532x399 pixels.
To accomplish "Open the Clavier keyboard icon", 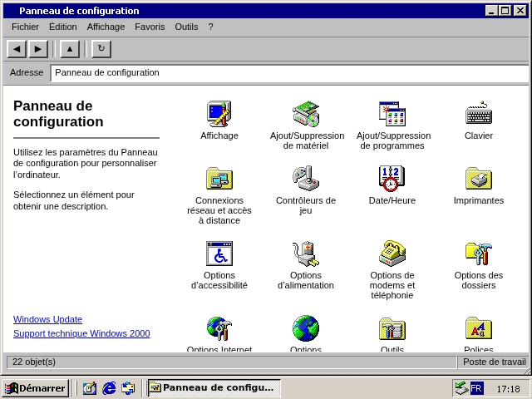I will pyautogui.click(x=479, y=114).
